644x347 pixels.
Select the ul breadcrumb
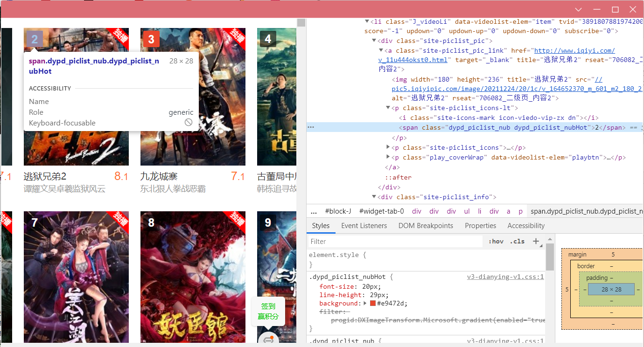(467, 211)
